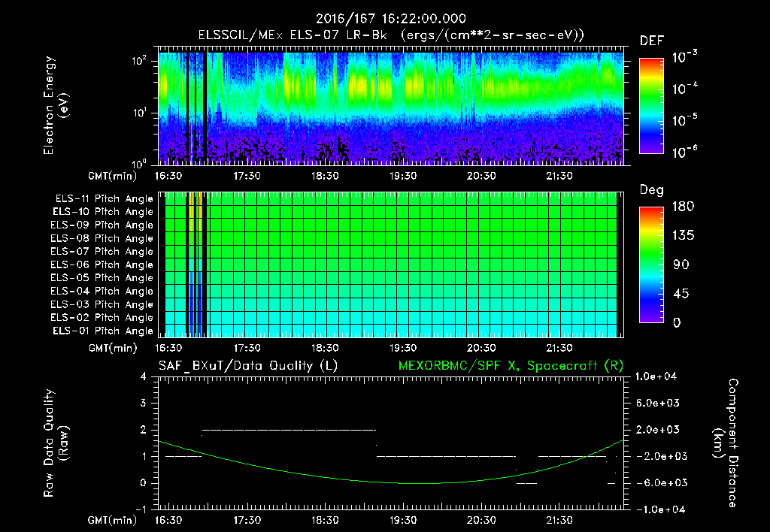Click the black data gap stripe in spectrogram
This screenshot has height=532, width=770.
205,105
